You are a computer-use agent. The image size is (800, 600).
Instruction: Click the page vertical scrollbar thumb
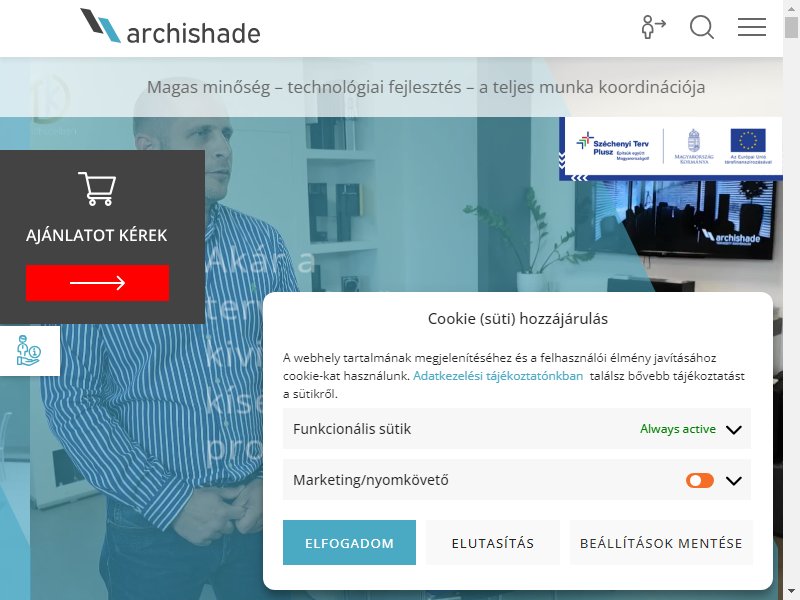point(791,28)
